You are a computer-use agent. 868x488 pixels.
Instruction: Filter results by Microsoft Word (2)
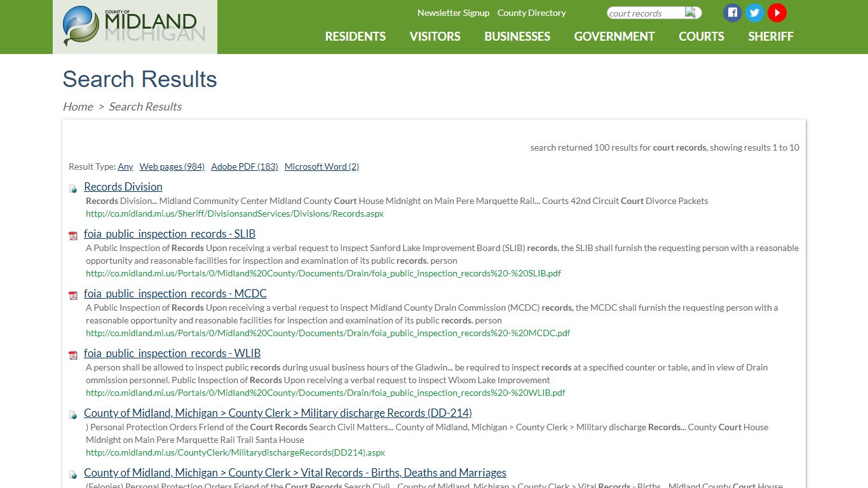(322, 166)
